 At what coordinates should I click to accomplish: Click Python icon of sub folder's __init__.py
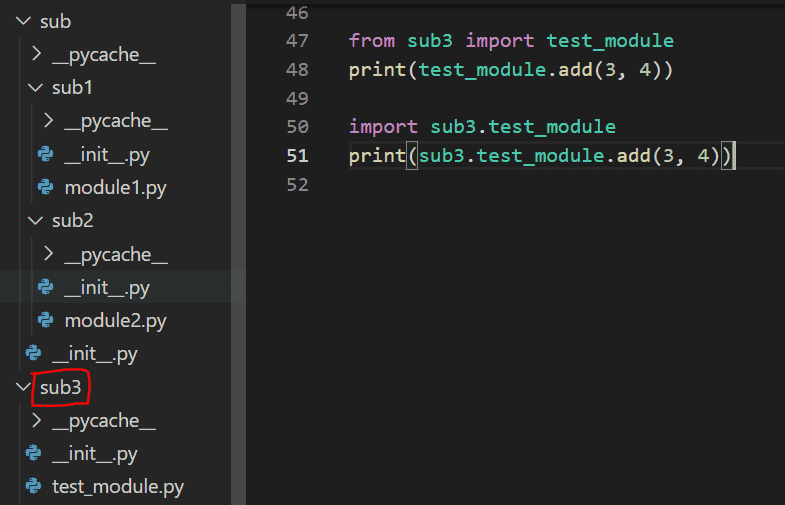point(33,354)
